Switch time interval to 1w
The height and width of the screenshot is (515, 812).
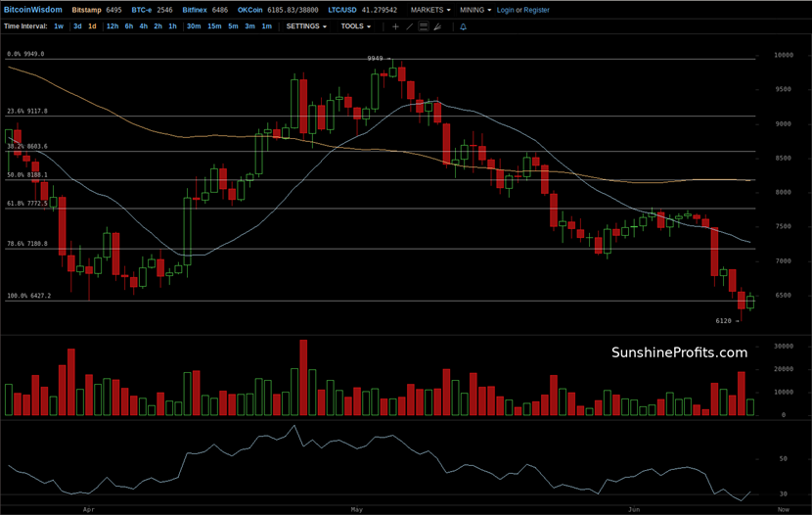coord(59,26)
